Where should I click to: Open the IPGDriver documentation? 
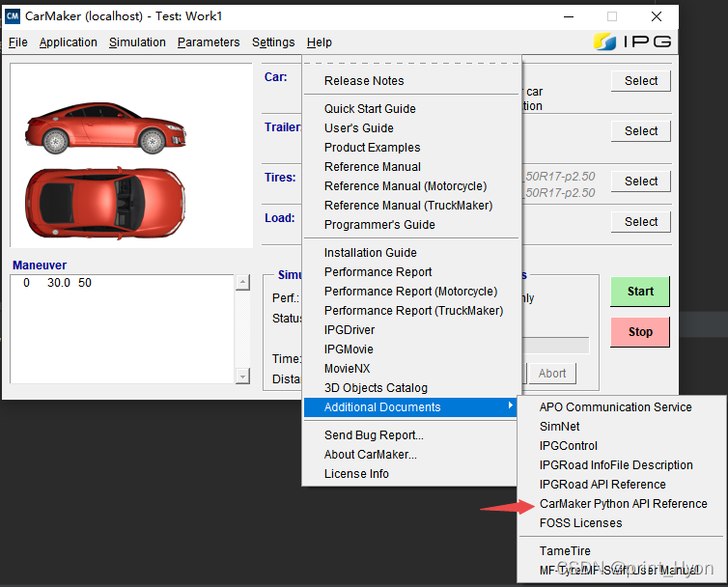click(411, 330)
